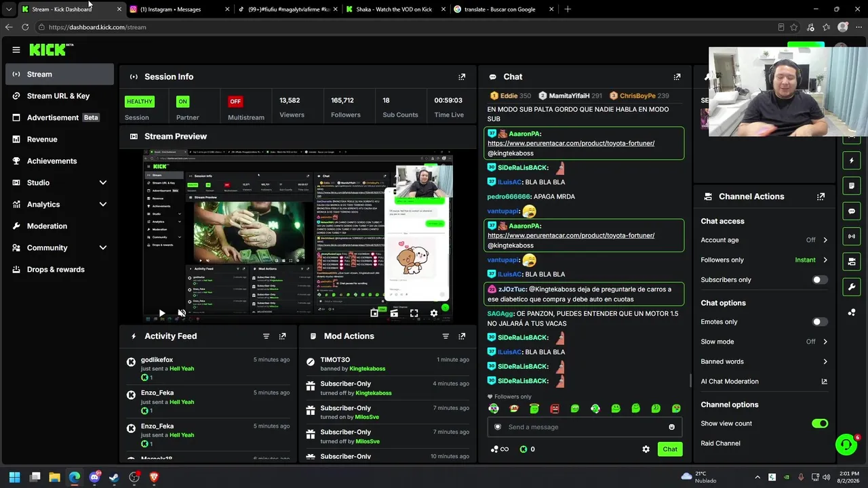Screen dimensions: 868x488
Task: Pop out the Channel Actions panel
Action: [x=821, y=197]
